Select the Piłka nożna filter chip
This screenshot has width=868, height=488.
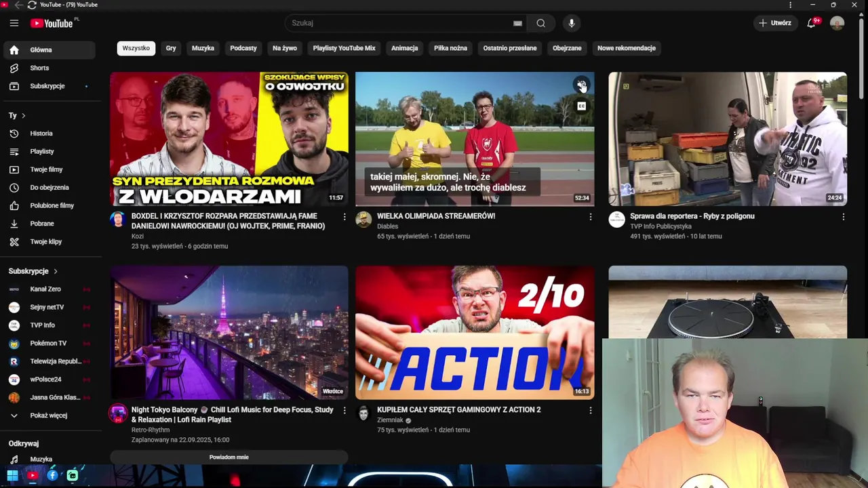click(x=450, y=48)
